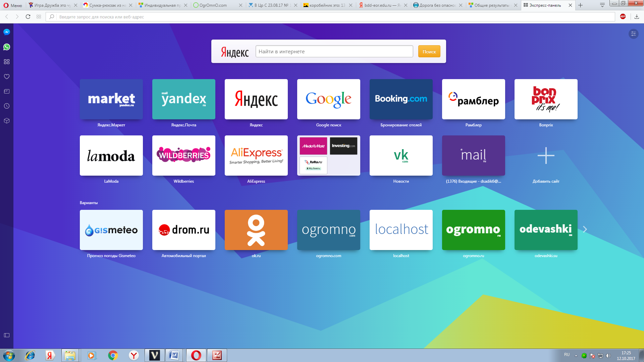Launch Internet Explorer from taskbar
The width and height of the screenshot is (644, 362).
coord(30,355)
